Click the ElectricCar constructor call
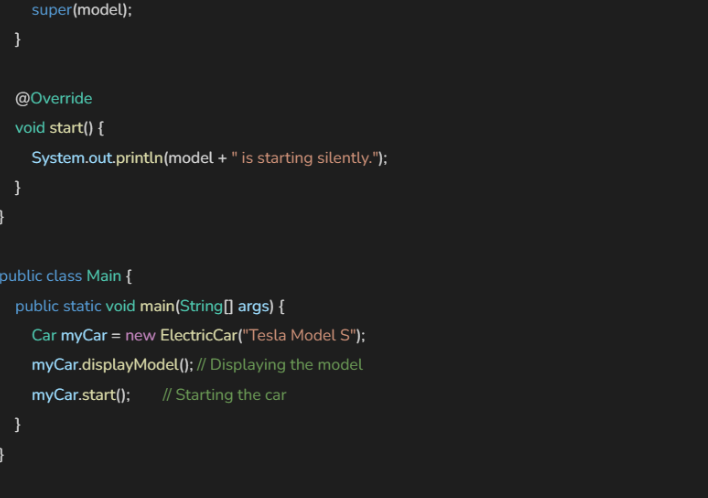Viewport: 708px width, 498px height. click(198, 335)
